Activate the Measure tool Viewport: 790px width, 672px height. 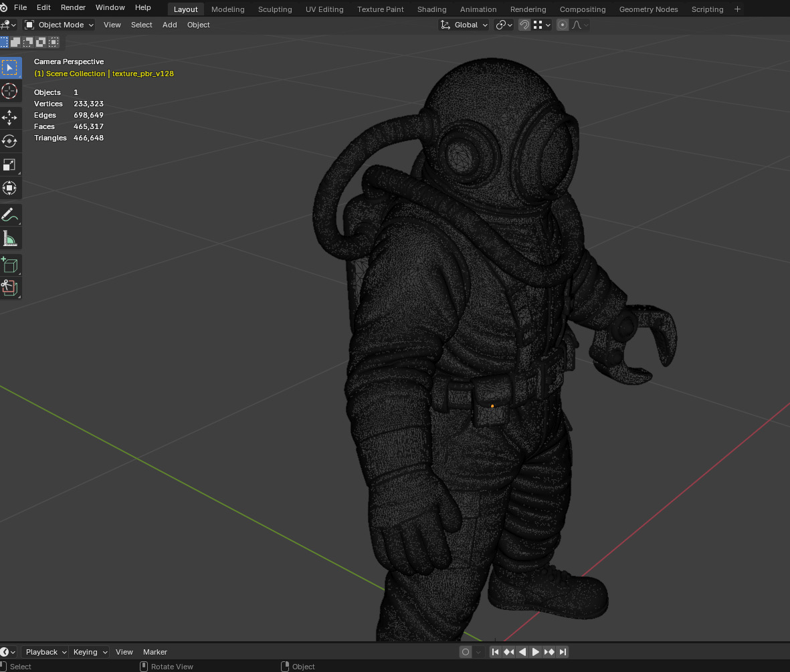coord(10,238)
